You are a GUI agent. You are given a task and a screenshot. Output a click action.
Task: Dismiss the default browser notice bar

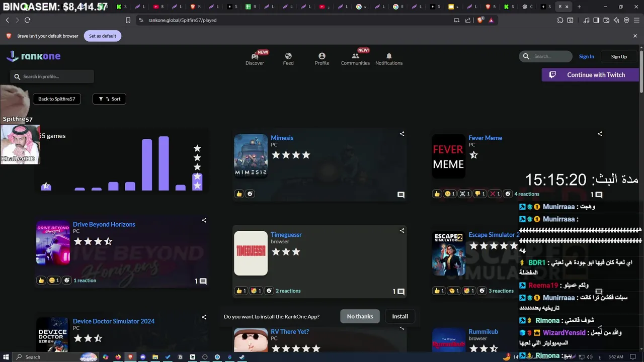(635, 36)
